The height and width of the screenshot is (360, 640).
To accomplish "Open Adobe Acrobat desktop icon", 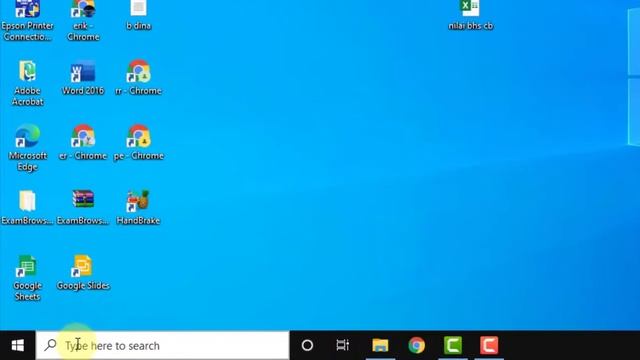I will 27,83.
